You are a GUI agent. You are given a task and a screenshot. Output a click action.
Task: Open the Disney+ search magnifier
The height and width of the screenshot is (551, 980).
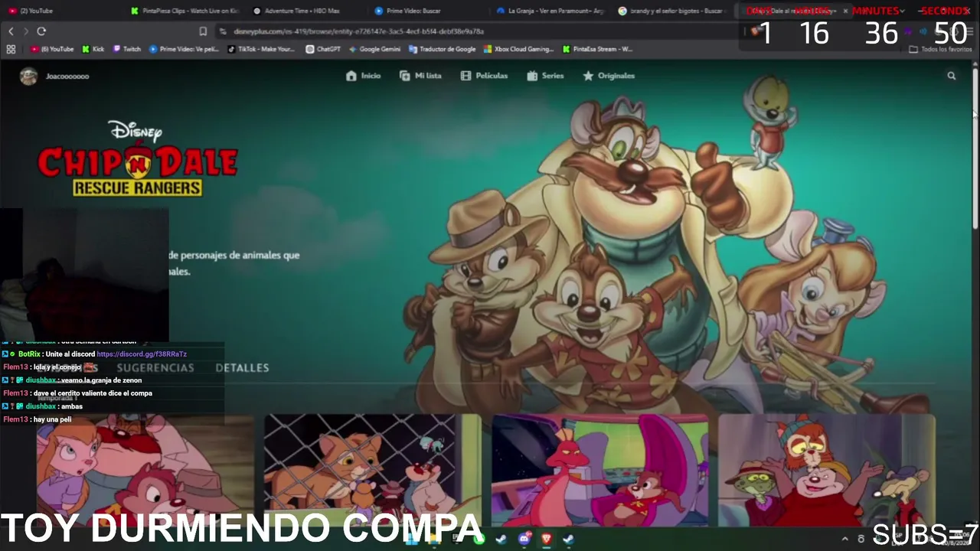point(951,76)
